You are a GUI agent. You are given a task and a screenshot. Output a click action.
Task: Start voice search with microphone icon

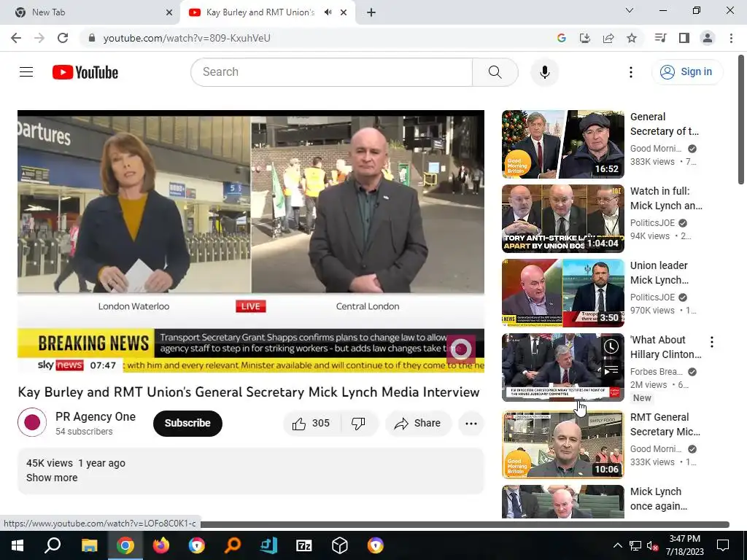pos(544,72)
